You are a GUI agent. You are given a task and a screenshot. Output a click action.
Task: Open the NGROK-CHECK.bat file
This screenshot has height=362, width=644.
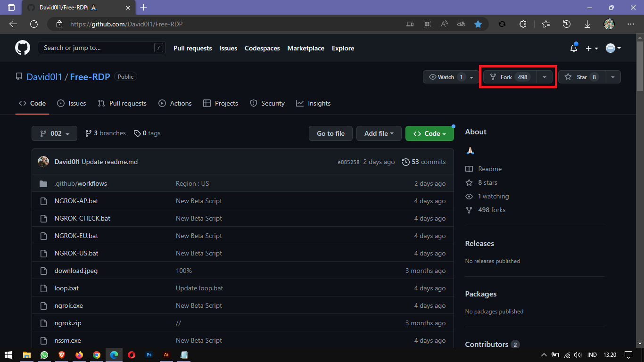tap(82, 218)
